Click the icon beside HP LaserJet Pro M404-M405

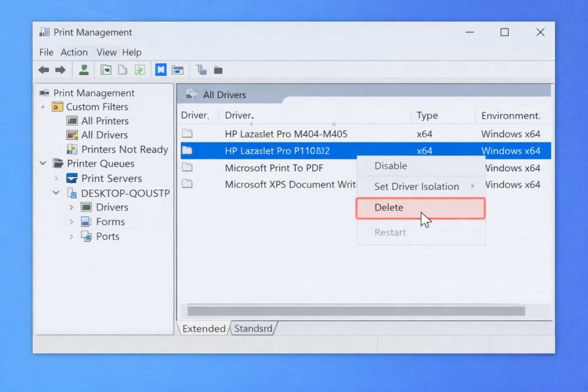click(x=187, y=134)
